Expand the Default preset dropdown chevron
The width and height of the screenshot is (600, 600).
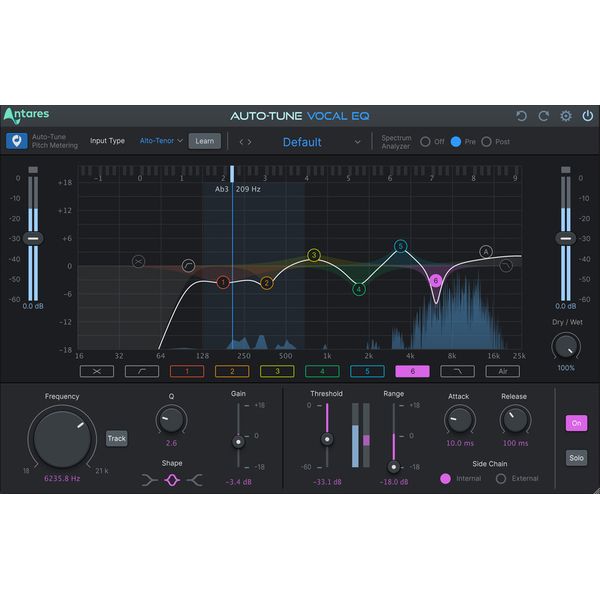[357, 142]
